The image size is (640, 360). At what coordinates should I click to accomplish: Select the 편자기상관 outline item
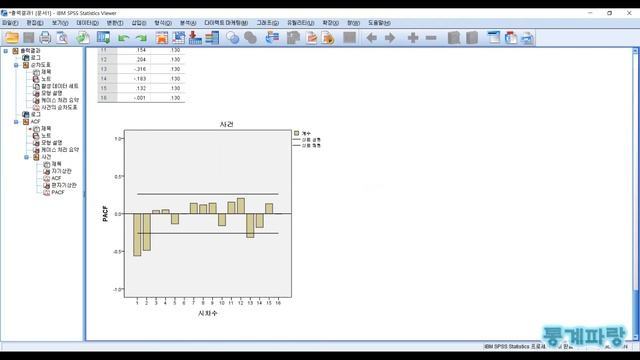(x=64, y=185)
